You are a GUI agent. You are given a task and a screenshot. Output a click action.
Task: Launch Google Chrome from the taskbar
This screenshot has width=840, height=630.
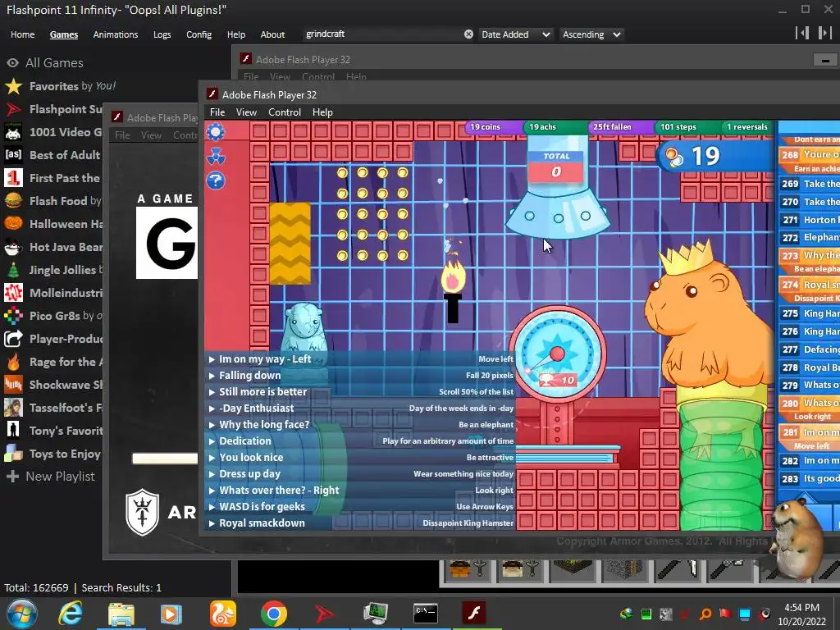[274, 614]
